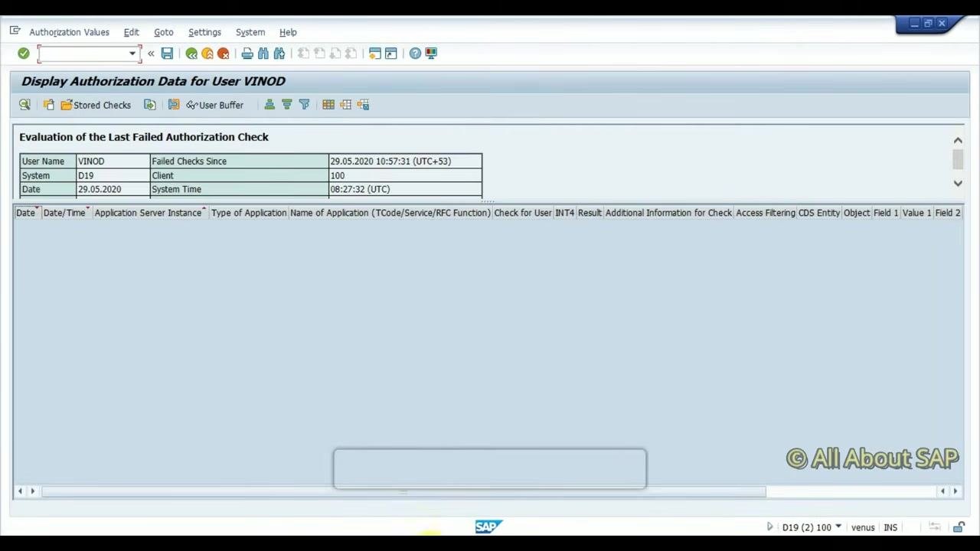The height and width of the screenshot is (551, 980).
Task: Click the Application Server Instance column header
Action: tap(150, 213)
